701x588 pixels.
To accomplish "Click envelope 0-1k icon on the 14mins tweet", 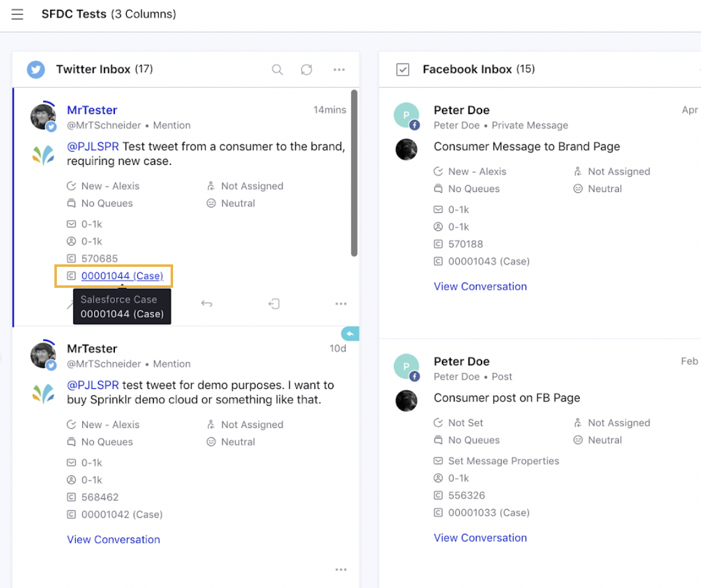I will 71,224.
